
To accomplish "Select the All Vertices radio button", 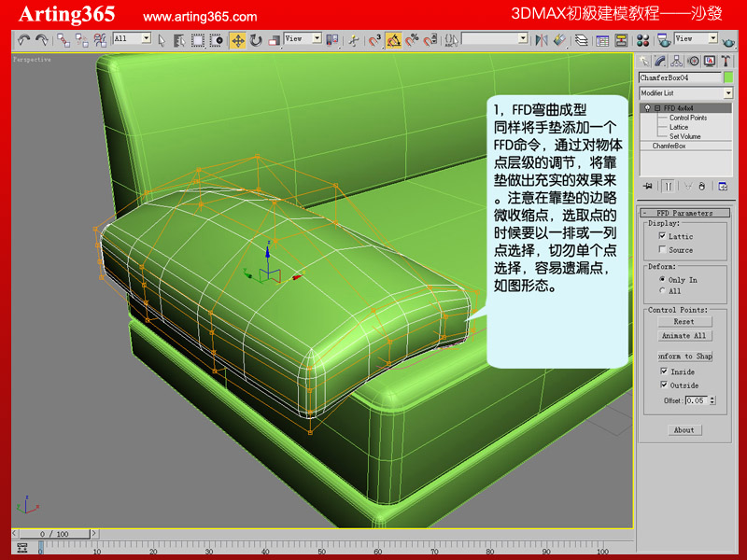I will pyautogui.click(x=662, y=290).
